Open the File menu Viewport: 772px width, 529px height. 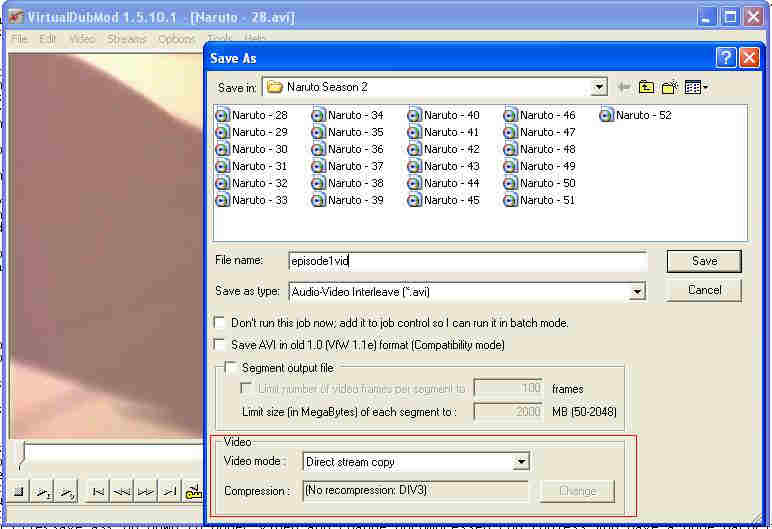[19, 38]
